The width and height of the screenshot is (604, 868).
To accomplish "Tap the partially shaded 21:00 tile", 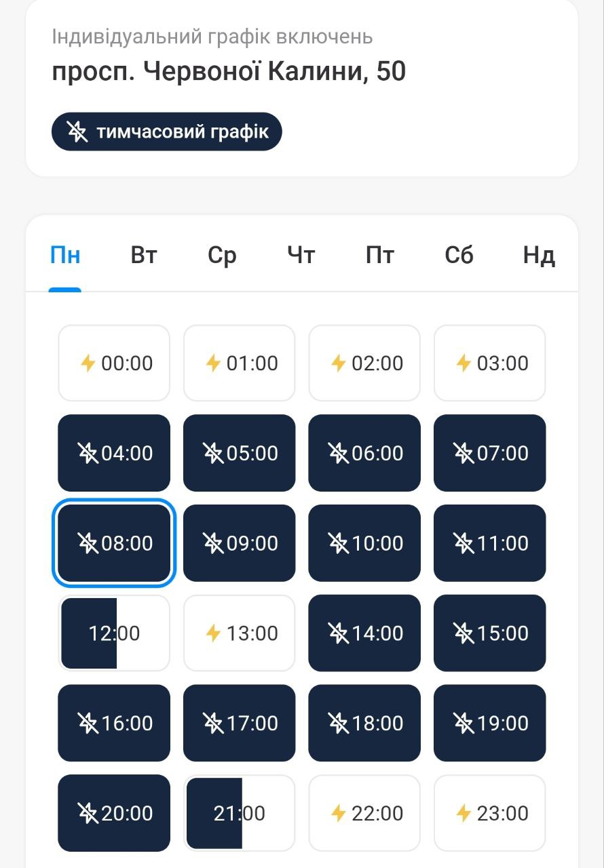I will click(240, 813).
